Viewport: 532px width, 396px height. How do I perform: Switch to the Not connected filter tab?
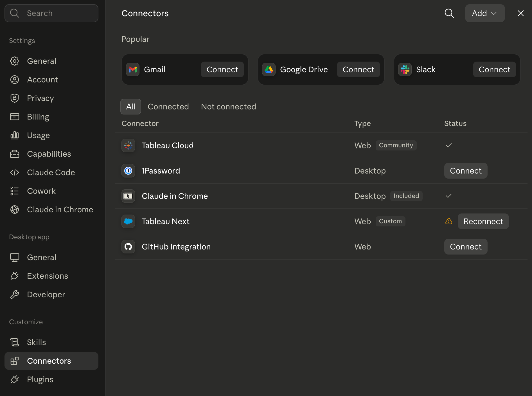[229, 107]
